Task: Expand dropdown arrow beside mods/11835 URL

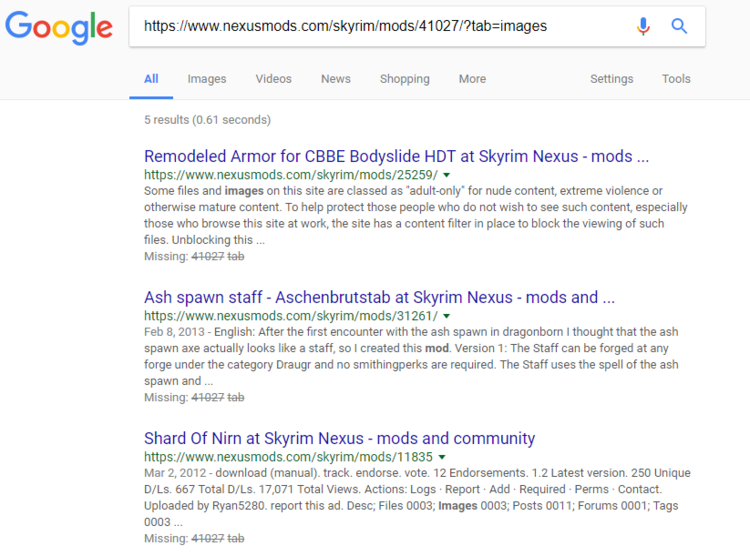Action: click(x=442, y=457)
